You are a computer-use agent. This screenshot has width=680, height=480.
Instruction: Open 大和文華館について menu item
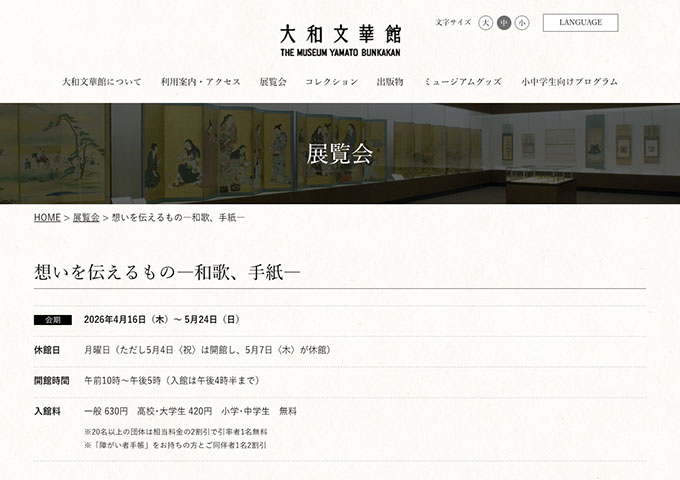pos(102,82)
